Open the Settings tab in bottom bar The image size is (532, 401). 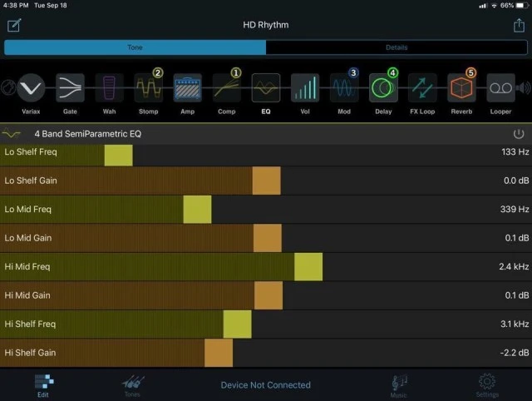(x=487, y=385)
